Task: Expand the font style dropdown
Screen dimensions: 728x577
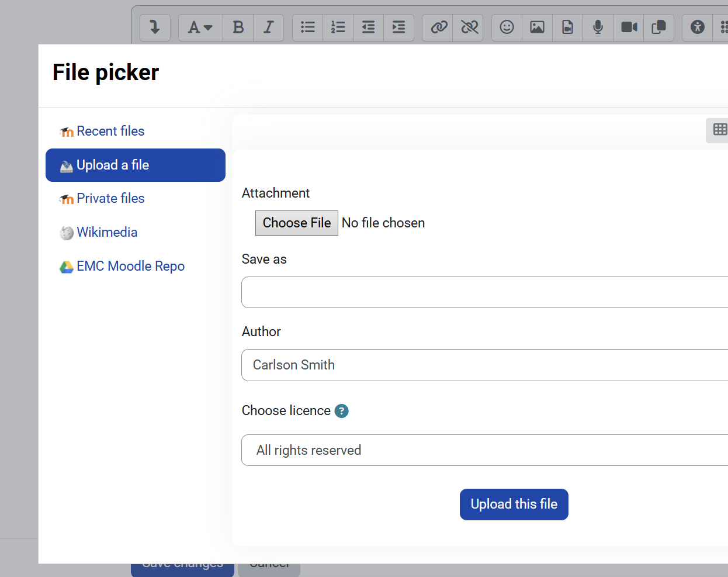Action: coord(200,27)
